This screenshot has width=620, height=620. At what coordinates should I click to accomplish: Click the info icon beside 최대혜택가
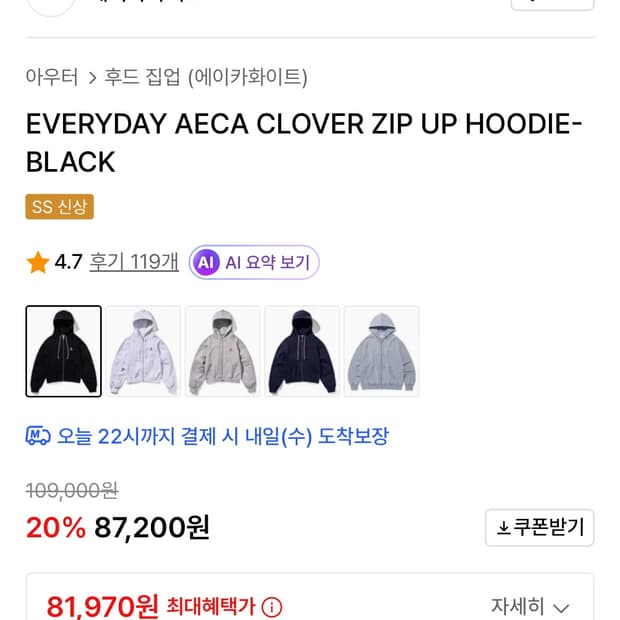(272, 607)
